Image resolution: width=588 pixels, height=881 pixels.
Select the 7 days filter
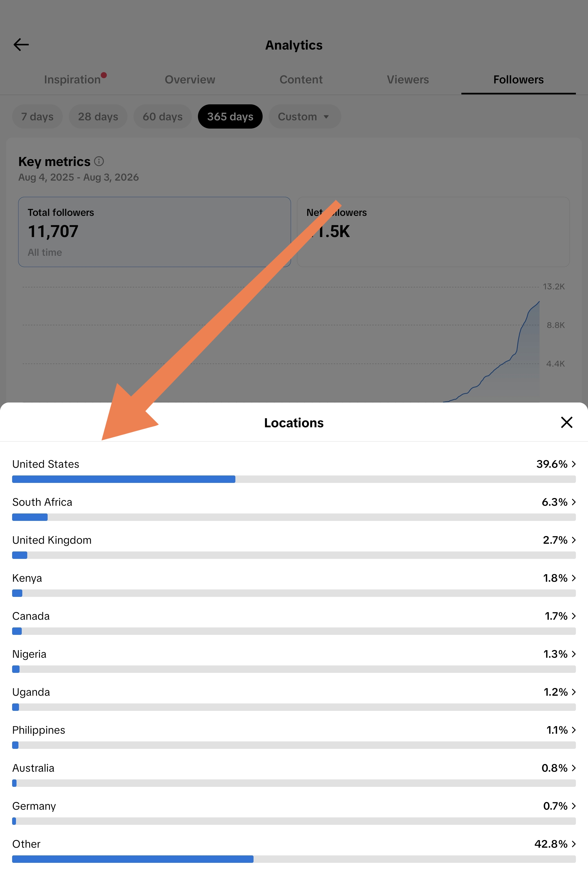coord(37,117)
